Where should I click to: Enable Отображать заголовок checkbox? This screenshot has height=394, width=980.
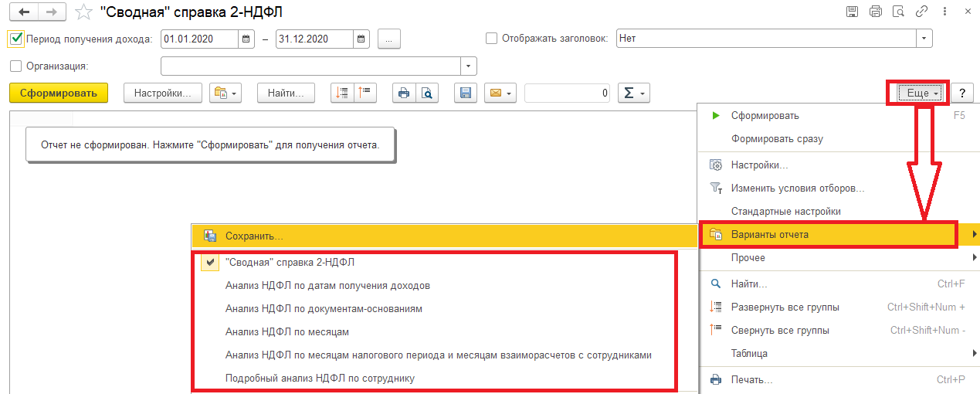(491, 38)
